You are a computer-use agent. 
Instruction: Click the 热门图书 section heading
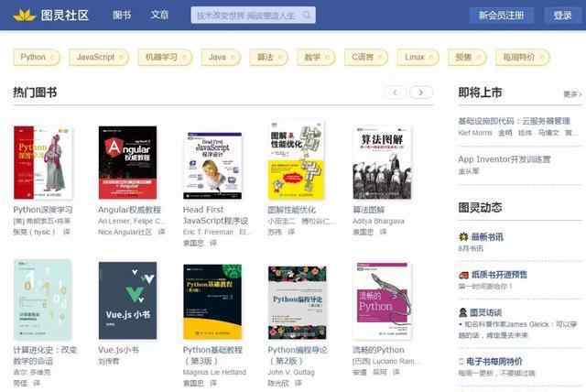pyautogui.click(x=35, y=93)
